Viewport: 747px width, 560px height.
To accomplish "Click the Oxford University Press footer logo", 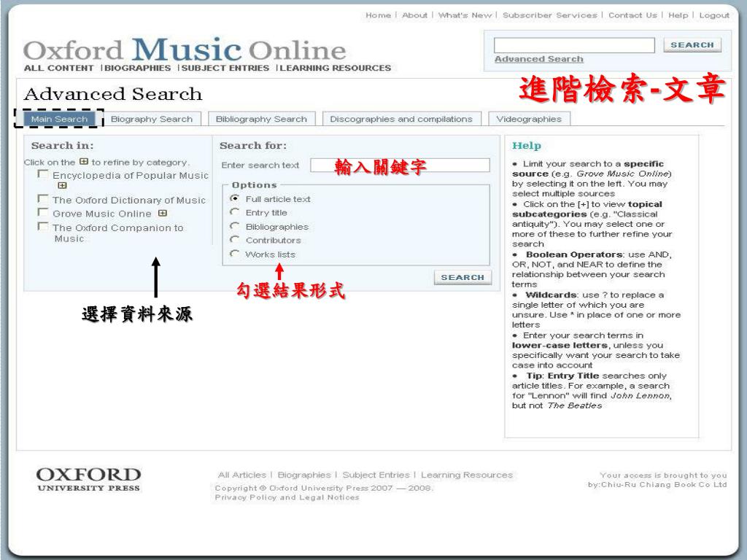I will point(88,479).
